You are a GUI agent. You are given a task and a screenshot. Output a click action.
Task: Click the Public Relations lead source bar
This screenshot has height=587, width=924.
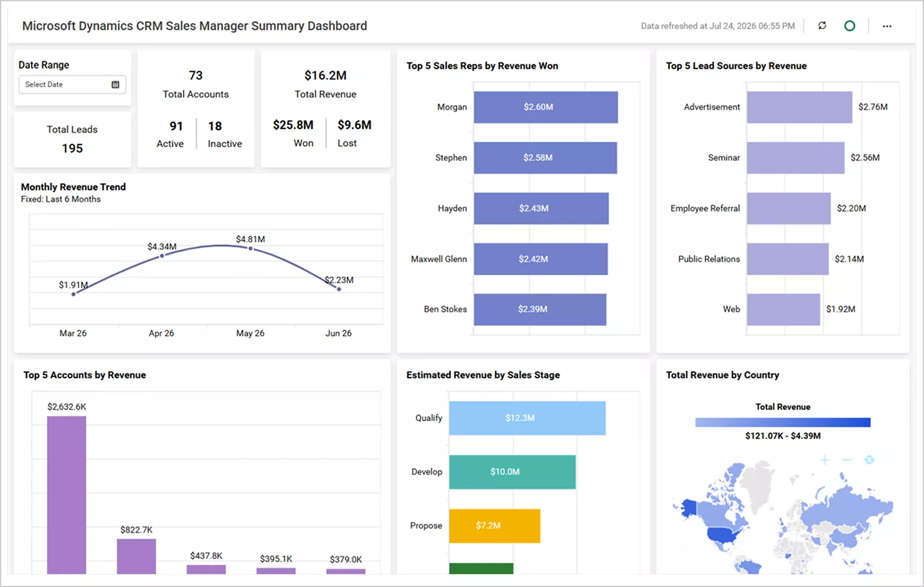(x=788, y=259)
